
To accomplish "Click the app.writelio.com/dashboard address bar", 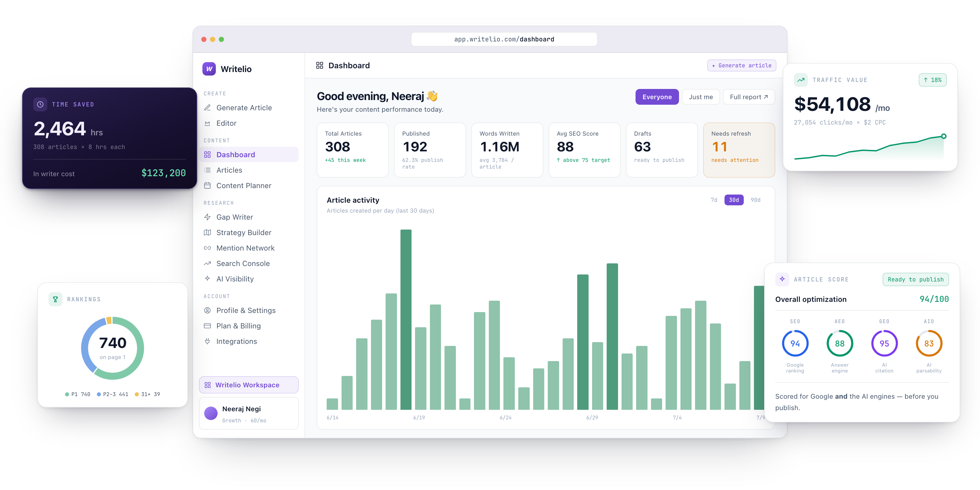I will coord(504,39).
